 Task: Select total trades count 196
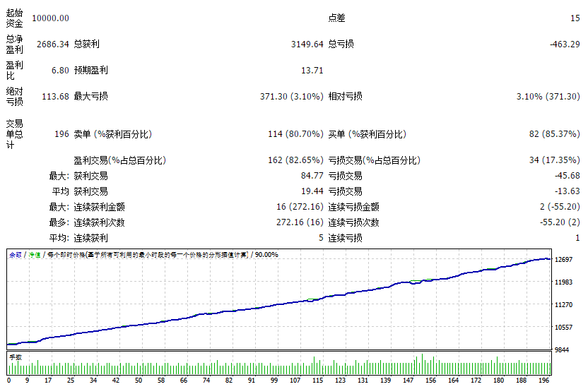(62, 134)
